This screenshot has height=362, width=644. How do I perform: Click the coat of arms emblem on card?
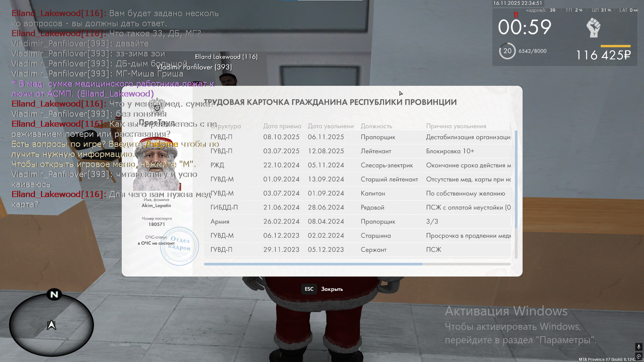click(x=157, y=106)
